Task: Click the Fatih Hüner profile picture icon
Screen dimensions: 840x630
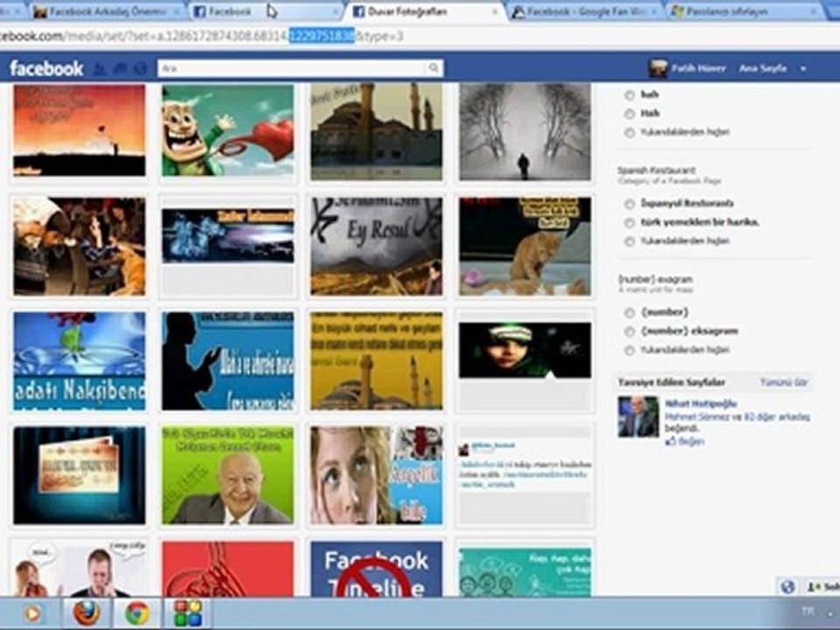Action: pos(658,68)
